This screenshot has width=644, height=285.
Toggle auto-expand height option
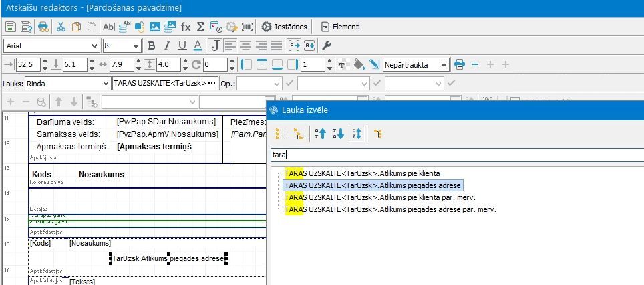309,45
